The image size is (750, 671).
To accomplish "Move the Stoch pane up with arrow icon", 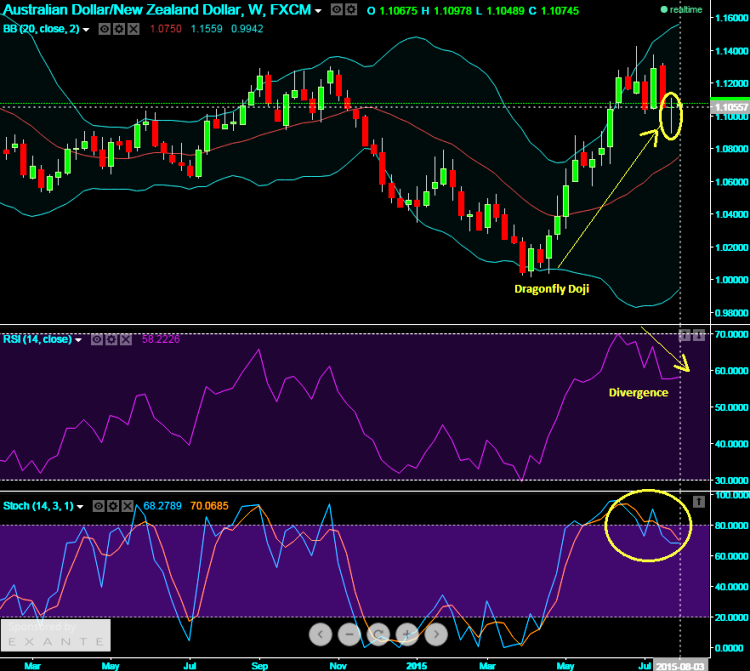I will 699,502.
